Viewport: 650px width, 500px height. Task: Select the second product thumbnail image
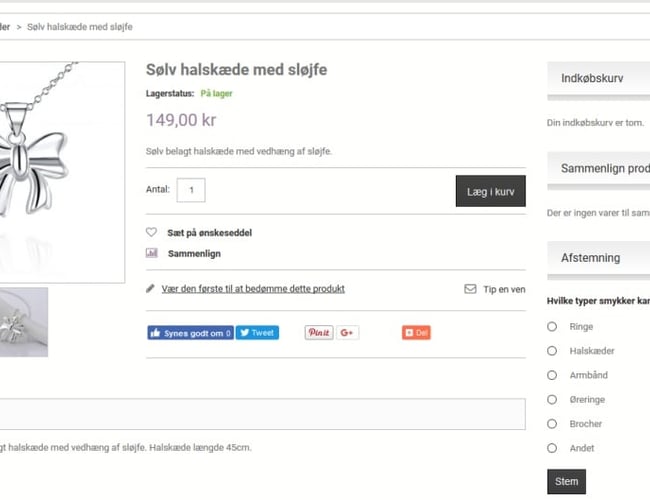point(24,322)
